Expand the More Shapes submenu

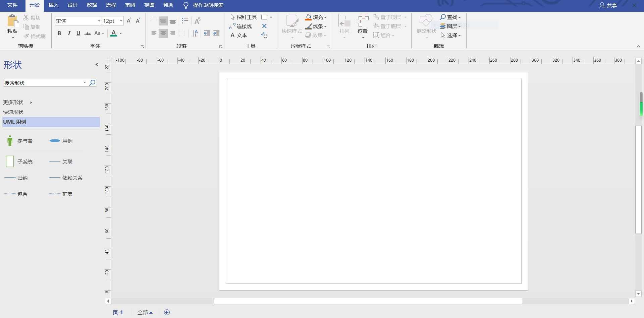coord(17,102)
